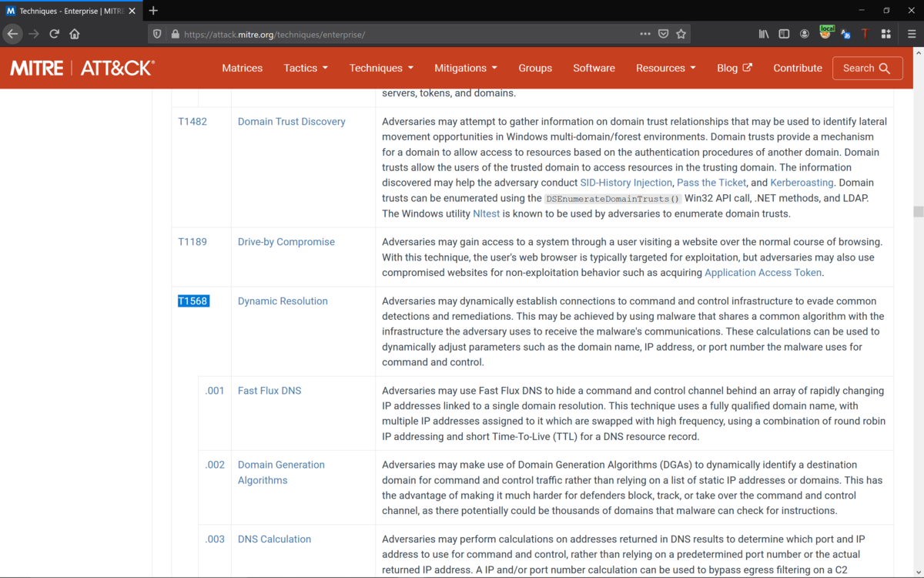
Task: Open the Software nav item
Action: (594, 68)
